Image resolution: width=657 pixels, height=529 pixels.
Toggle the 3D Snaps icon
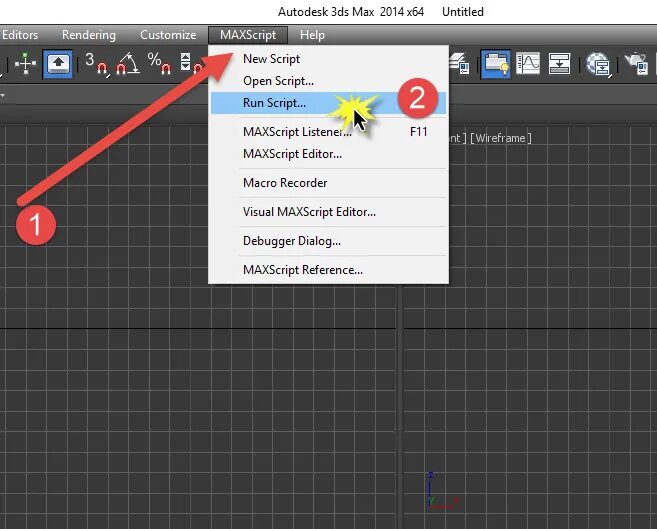(96, 64)
